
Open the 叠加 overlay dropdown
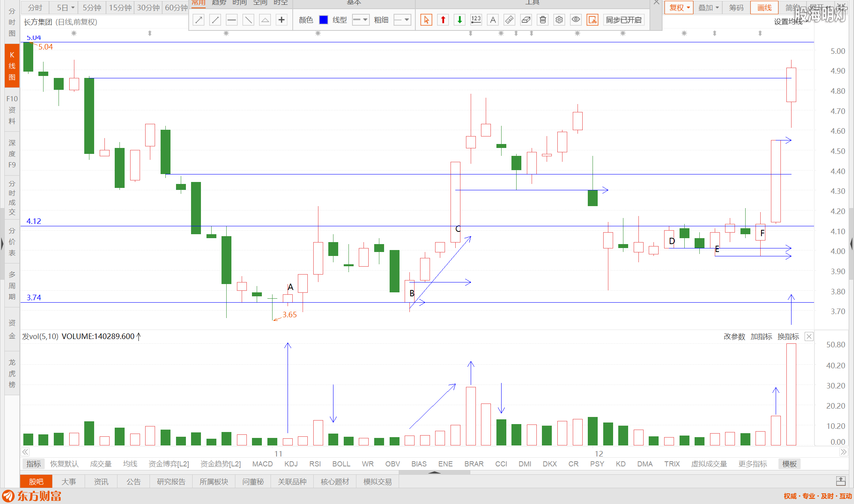pos(708,8)
